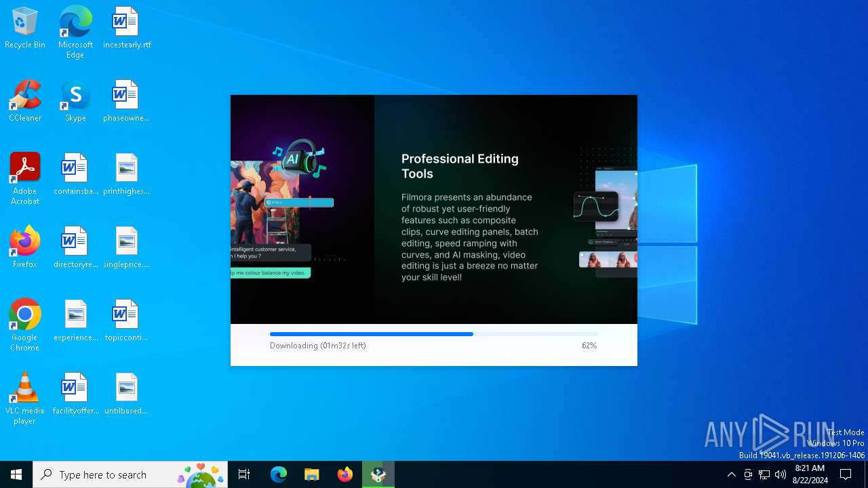Select the facilityoffer... Word document icon
This screenshot has height=488, width=868.
[76, 394]
